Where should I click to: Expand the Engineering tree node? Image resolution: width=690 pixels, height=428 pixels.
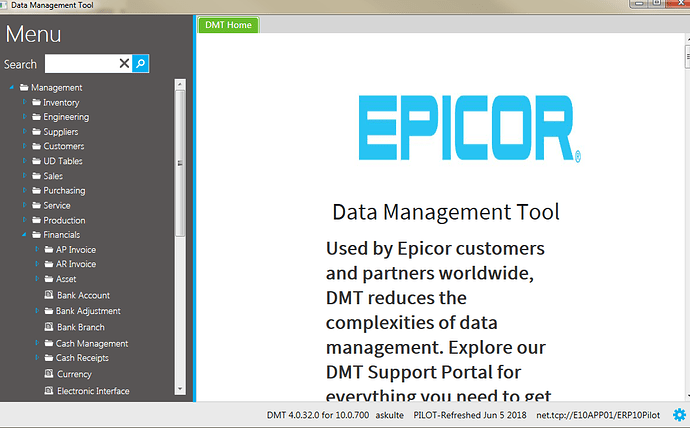click(x=24, y=117)
